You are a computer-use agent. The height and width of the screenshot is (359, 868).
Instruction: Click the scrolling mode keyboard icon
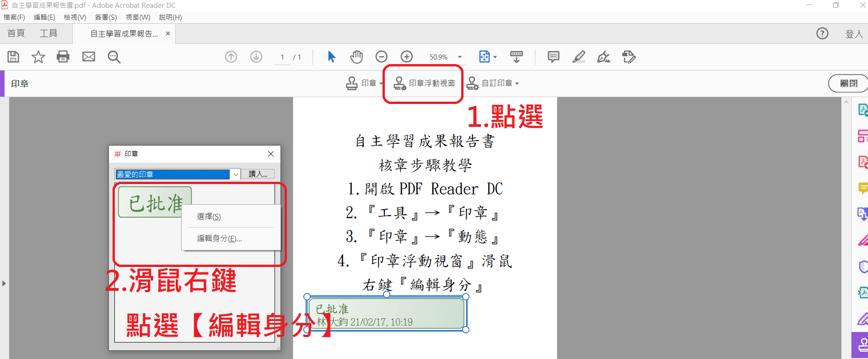coord(517,57)
